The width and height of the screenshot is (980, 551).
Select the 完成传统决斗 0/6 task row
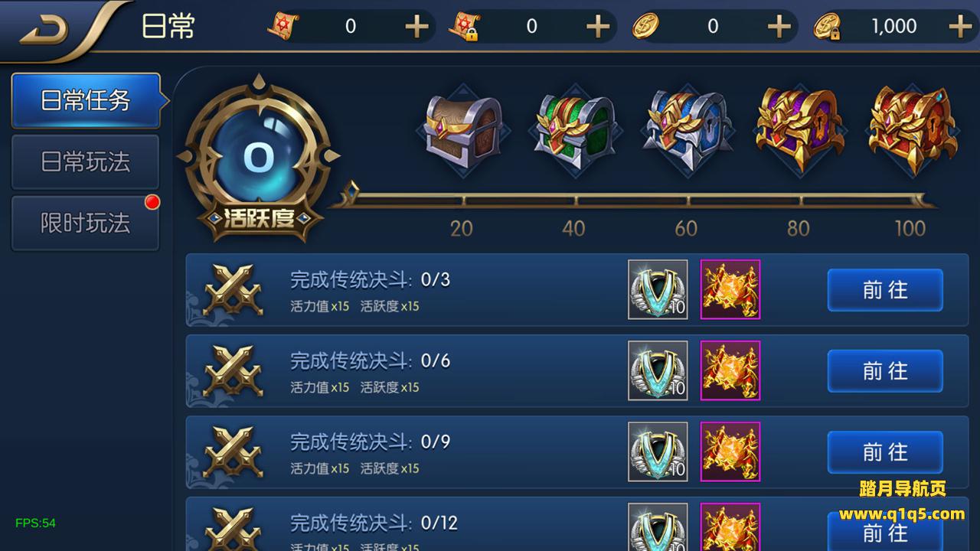[x=577, y=371]
